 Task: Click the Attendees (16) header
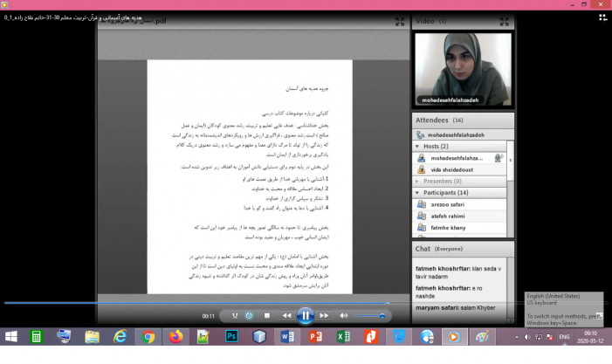coord(463,120)
